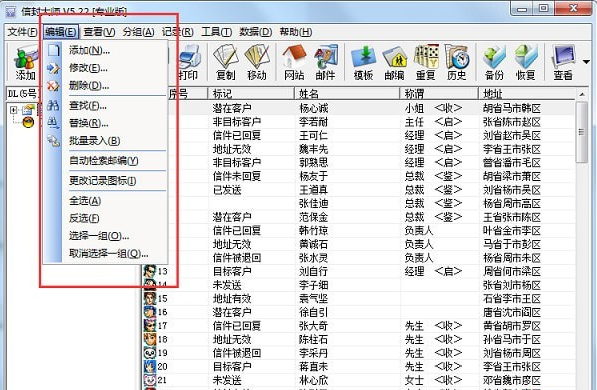Open the 历史 history icon
Viewport: 597px width, 390px height.
457,62
